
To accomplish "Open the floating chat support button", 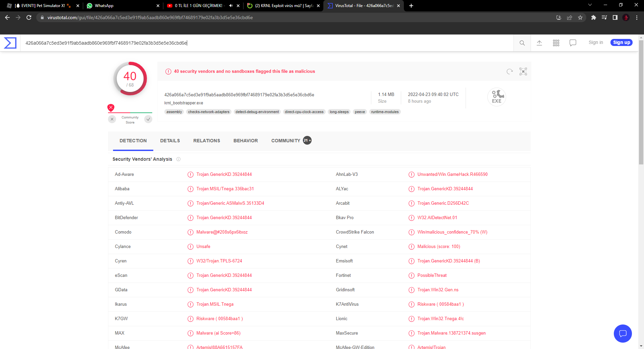I will [623, 334].
